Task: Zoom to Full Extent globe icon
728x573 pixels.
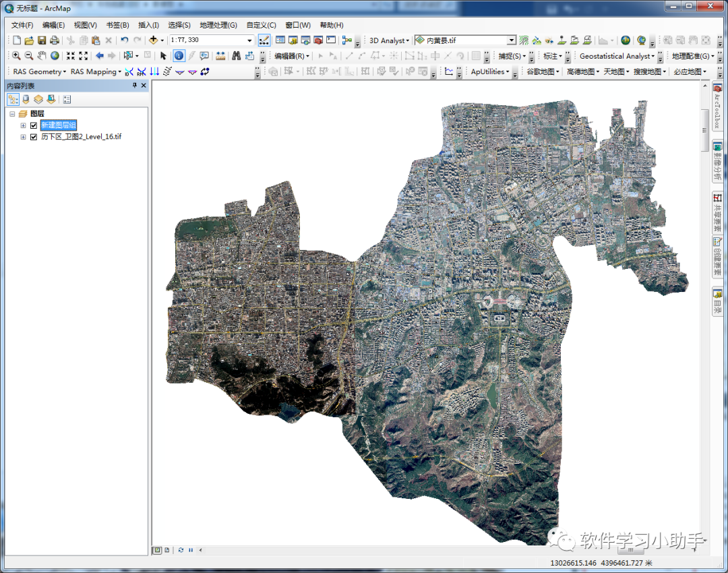Action: click(55, 56)
